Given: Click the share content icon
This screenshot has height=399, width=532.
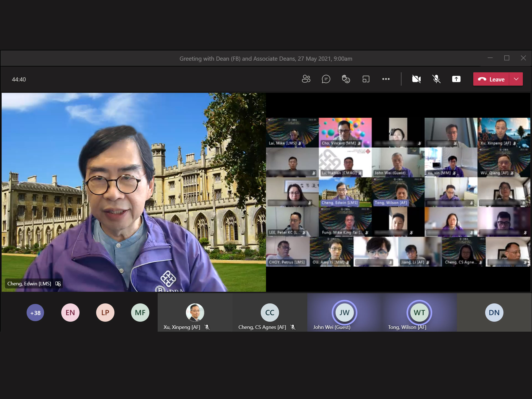Looking at the screenshot, I should click(x=456, y=79).
